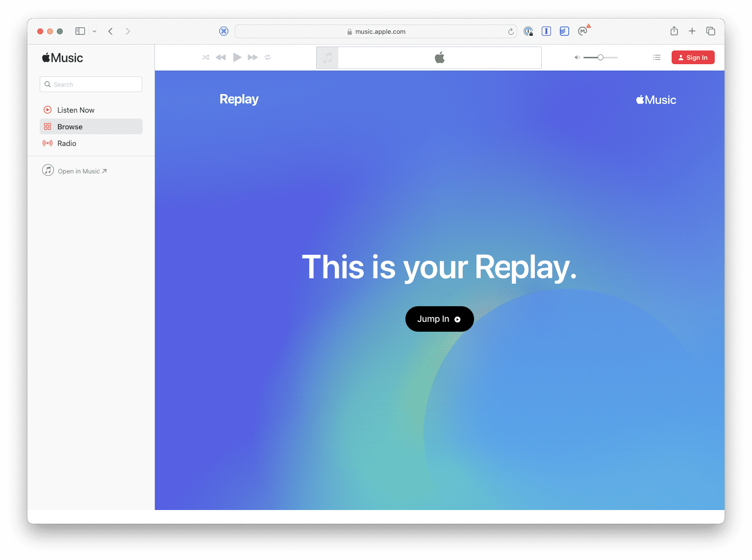Mute using the volume speaker icon
752x560 pixels.
click(x=577, y=57)
